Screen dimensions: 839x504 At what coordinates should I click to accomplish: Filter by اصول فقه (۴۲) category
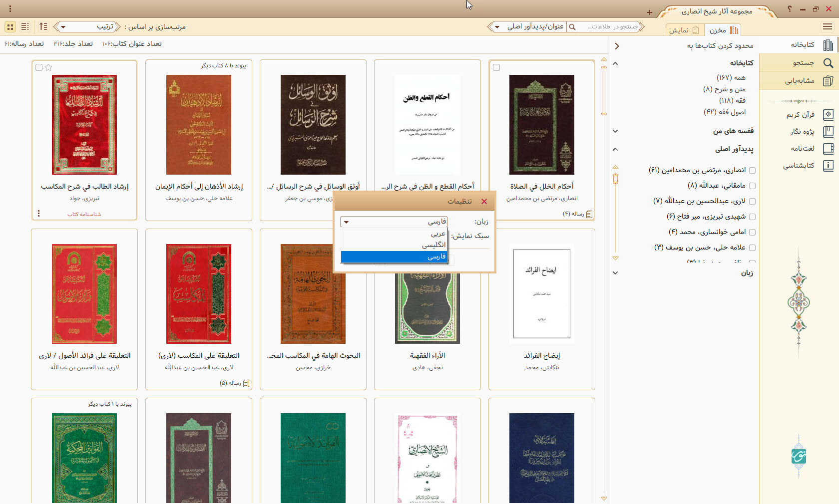click(725, 112)
